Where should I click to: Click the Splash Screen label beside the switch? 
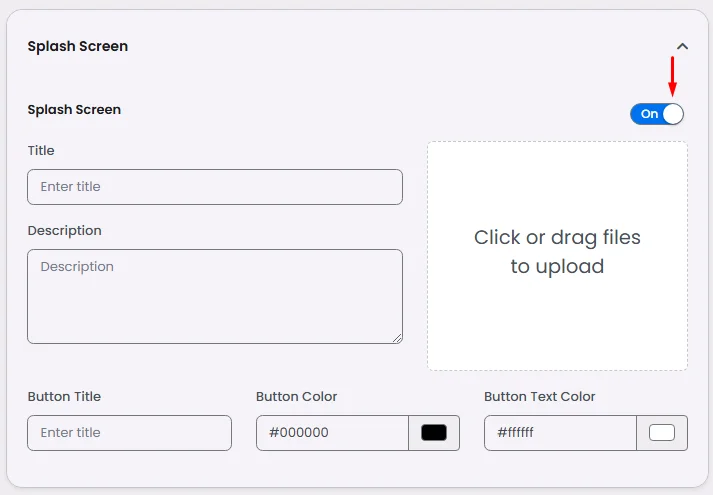pyautogui.click(x=74, y=109)
